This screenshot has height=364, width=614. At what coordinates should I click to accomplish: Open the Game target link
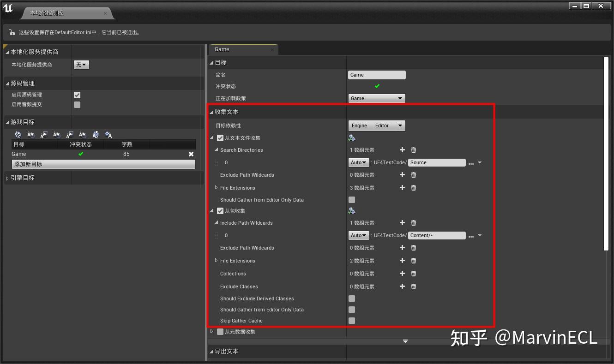(x=18, y=154)
